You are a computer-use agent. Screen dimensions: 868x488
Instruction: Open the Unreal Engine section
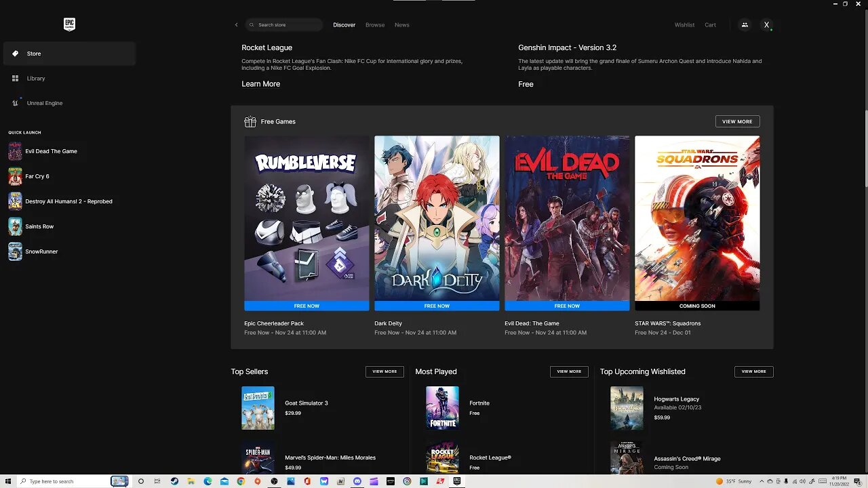coord(69,103)
